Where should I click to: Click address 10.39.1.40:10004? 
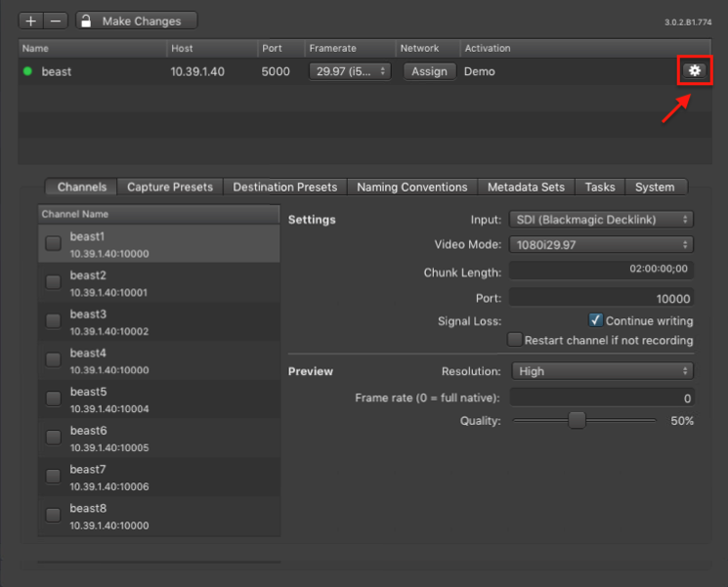[x=109, y=409]
